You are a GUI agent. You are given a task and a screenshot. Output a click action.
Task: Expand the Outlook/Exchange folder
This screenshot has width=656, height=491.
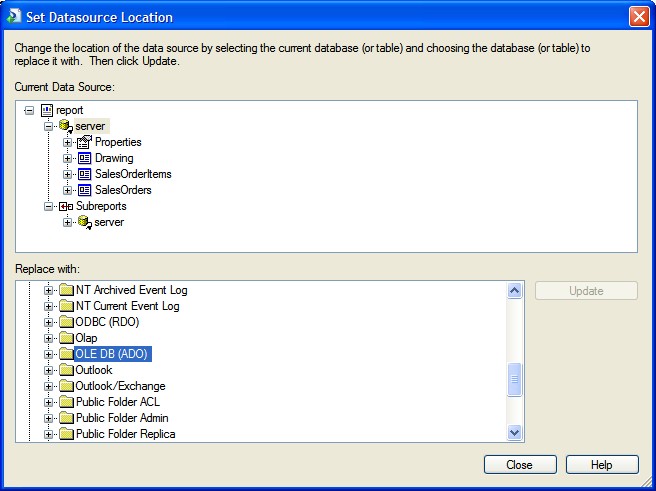pos(49,386)
